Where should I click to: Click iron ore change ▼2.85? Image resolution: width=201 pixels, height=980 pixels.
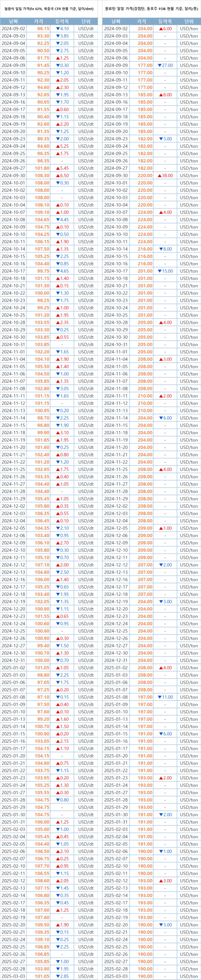click(62, 976)
